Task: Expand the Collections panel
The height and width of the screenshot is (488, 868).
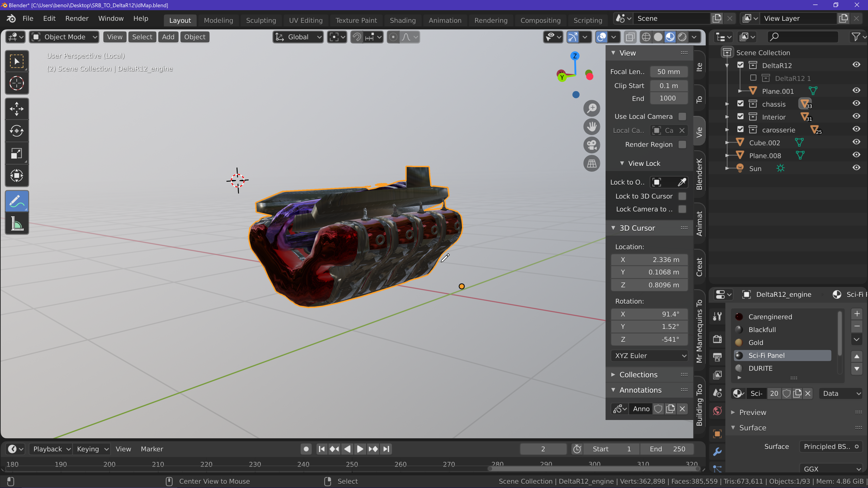Action: 638,375
